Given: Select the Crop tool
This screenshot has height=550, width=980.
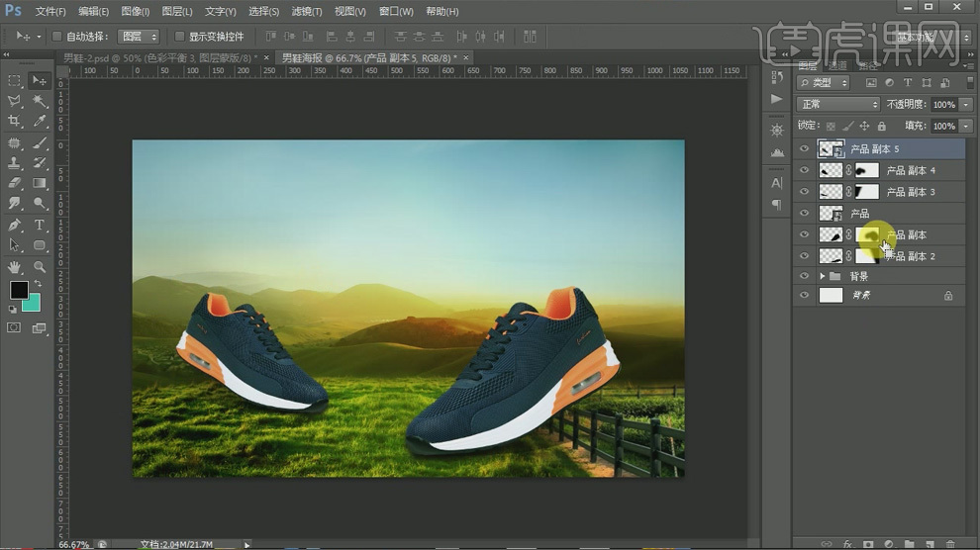Looking at the screenshot, I should coord(15,122).
